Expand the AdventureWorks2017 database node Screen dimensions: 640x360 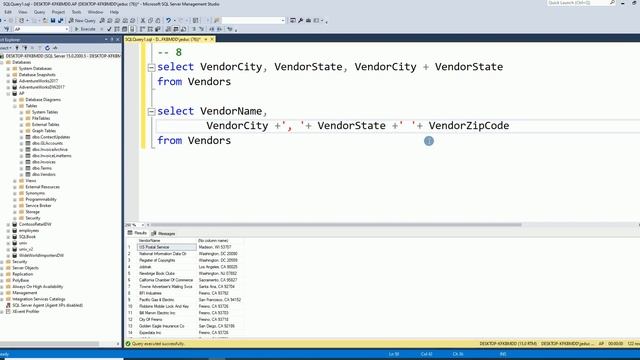point(8,81)
